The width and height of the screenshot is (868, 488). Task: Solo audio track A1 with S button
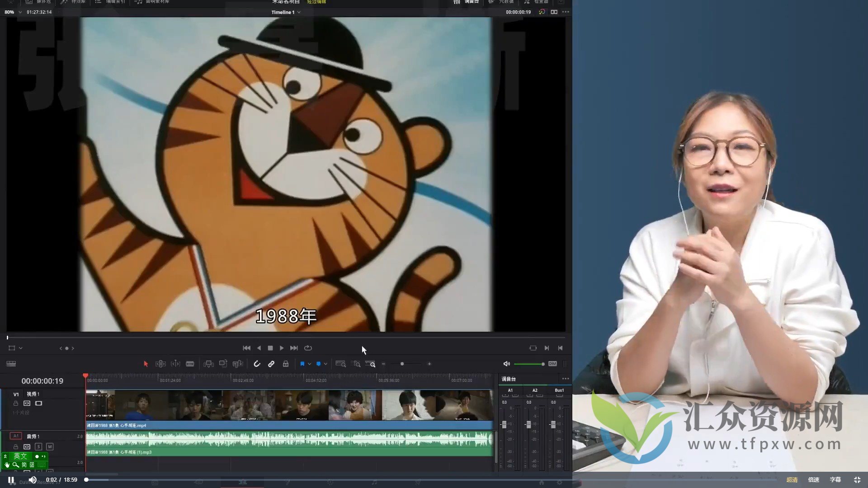pos(38,446)
